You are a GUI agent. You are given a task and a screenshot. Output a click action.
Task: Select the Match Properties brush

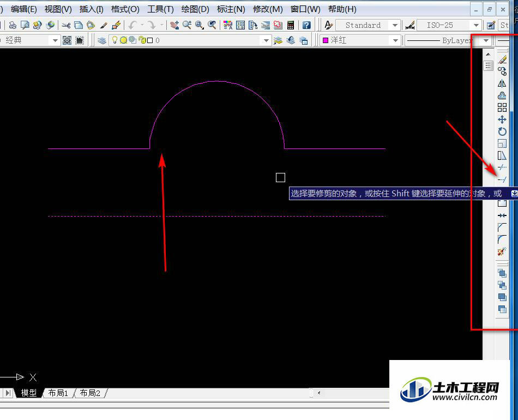click(x=104, y=25)
